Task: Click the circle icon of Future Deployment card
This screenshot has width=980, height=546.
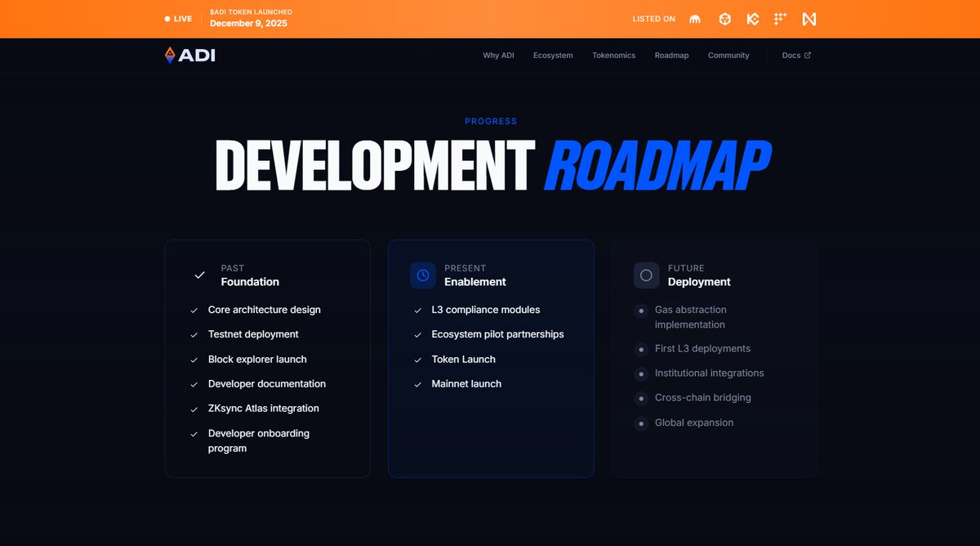Action: [x=646, y=275]
